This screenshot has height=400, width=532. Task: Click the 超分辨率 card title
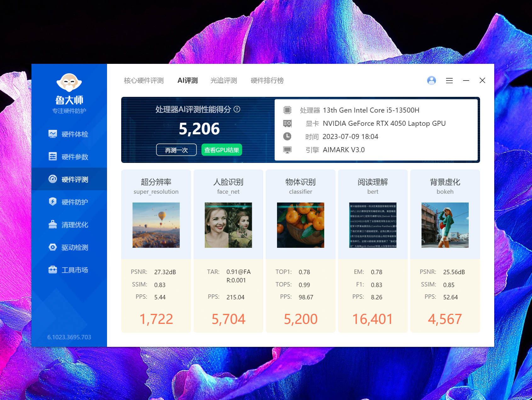click(x=156, y=182)
